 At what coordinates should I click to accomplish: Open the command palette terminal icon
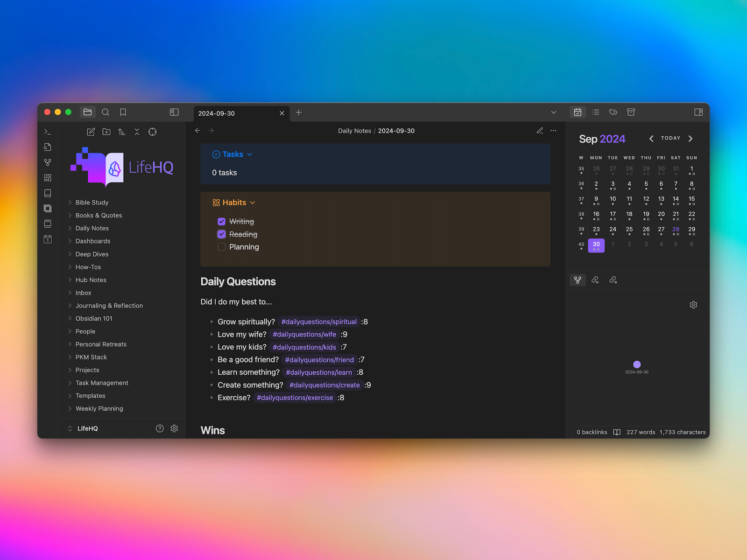(48, 132)
